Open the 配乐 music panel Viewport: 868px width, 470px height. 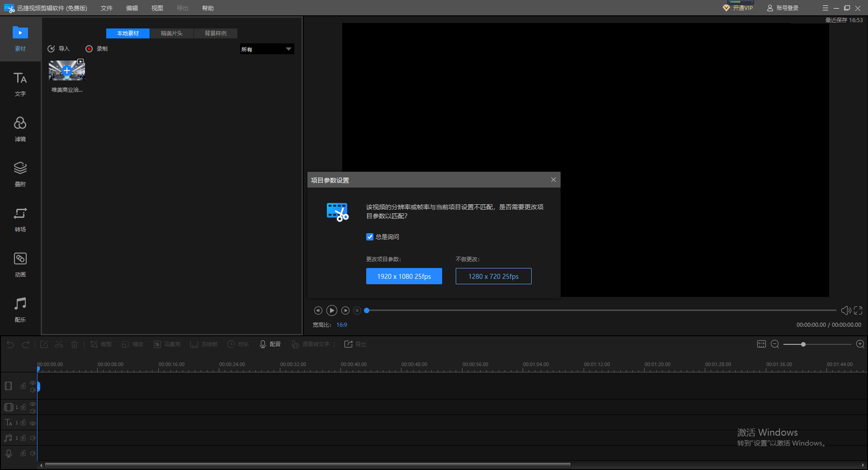point(20,310)
